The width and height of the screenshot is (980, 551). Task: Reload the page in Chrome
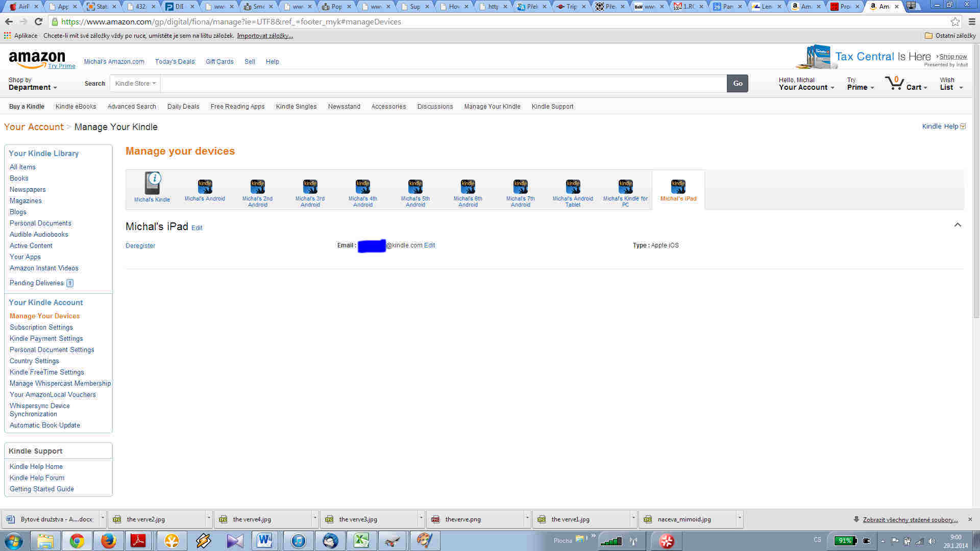38,21
